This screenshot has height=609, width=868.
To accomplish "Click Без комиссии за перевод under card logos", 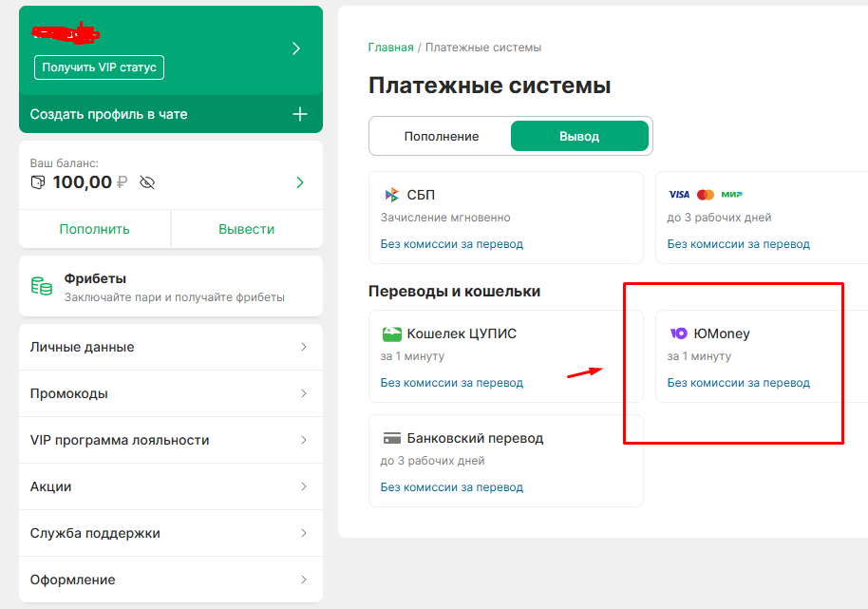I will tap(739, 244).
